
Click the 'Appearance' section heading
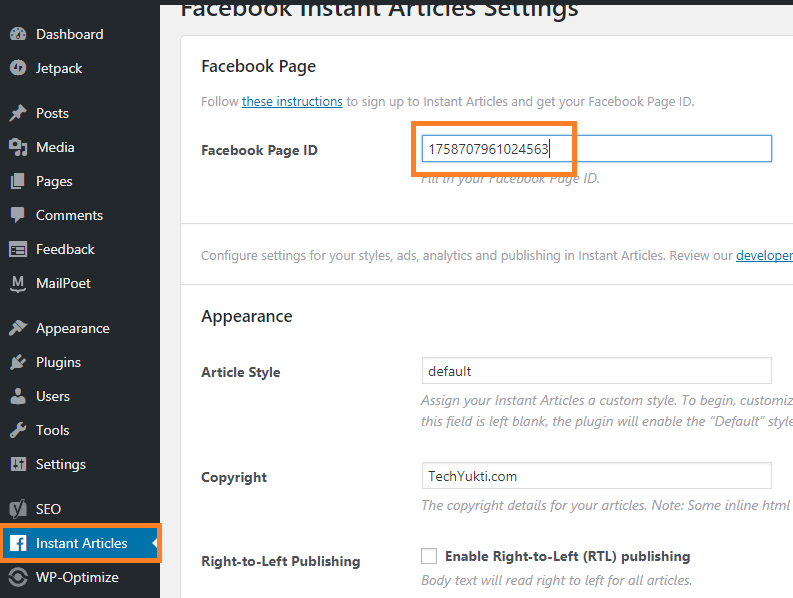[247, 316]
